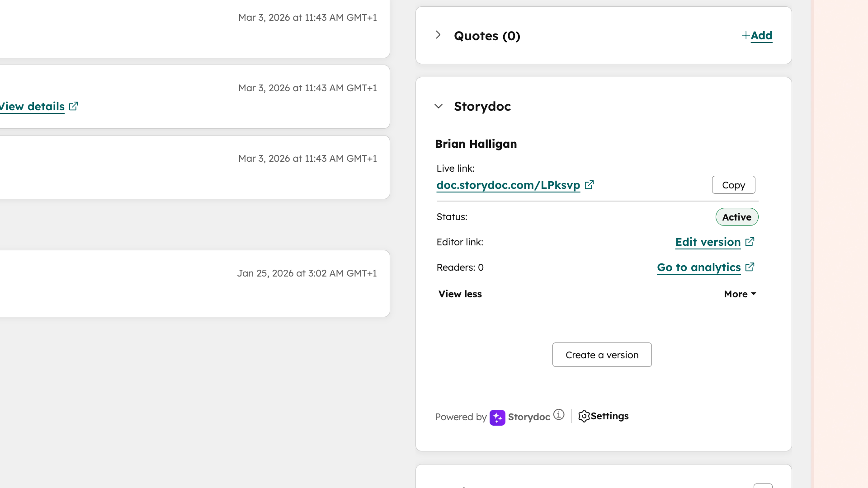The width and height of the screenshot is (868, 488).
Task: Click the Active status badge
Action: point(737,217)
